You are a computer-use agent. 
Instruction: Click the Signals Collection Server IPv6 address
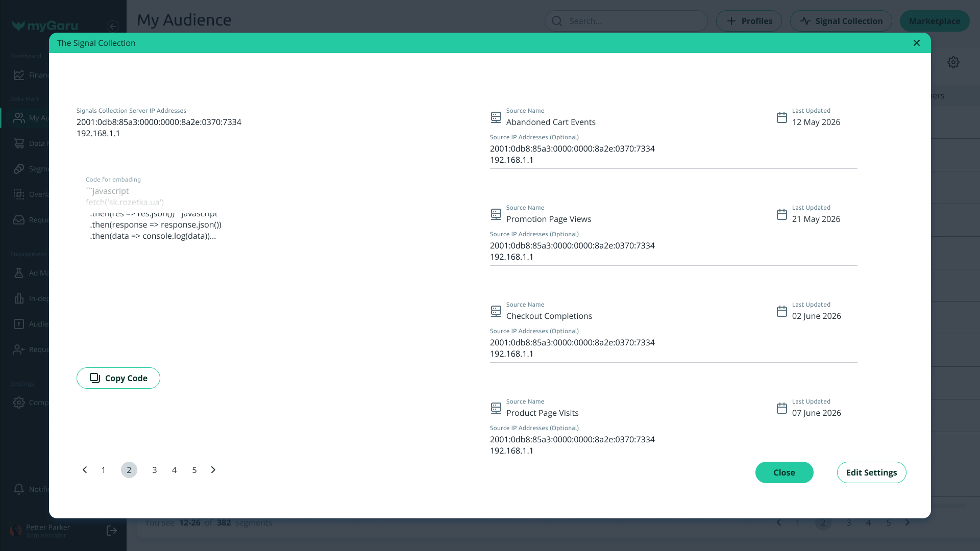tap(159, 122)
